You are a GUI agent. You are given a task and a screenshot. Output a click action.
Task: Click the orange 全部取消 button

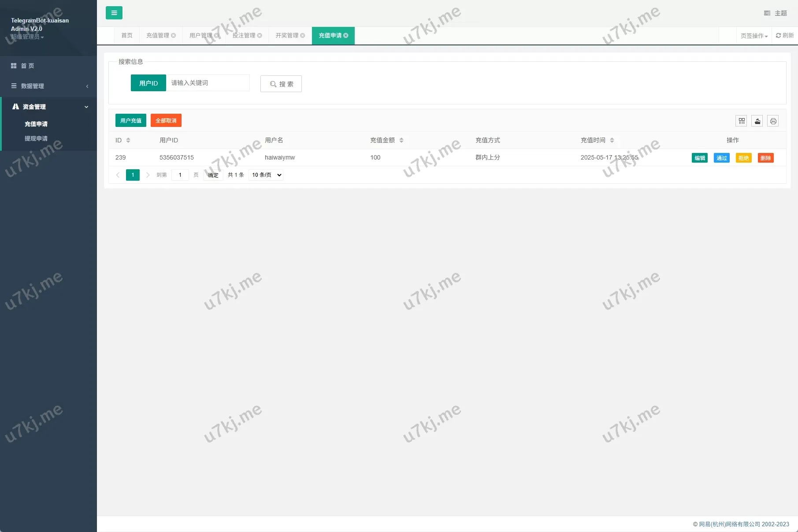(x=166, y=121)
